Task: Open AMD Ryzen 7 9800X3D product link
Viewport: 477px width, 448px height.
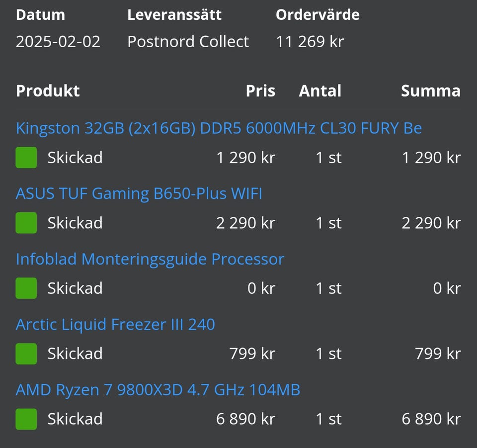Action: [158, 390]
